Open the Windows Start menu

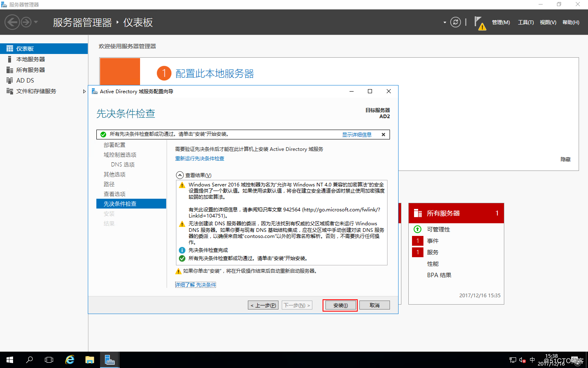pos(10,360)
